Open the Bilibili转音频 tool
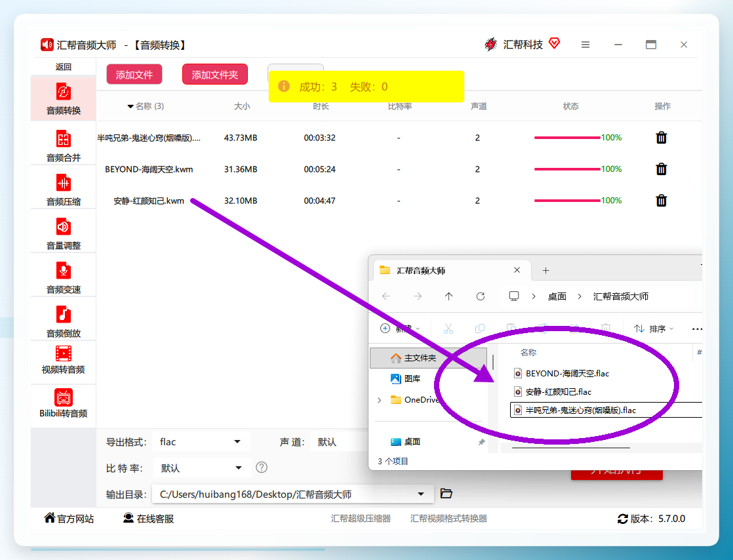 pos(63,403)
